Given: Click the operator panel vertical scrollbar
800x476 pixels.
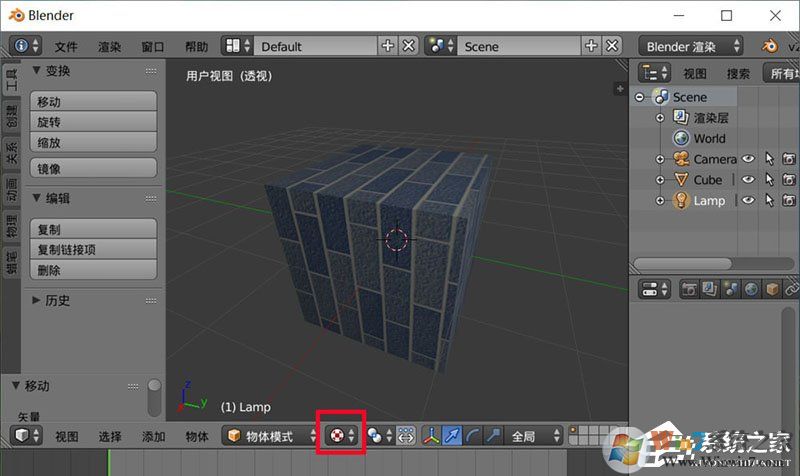Looking at the screenshot, I should [155, 397].
